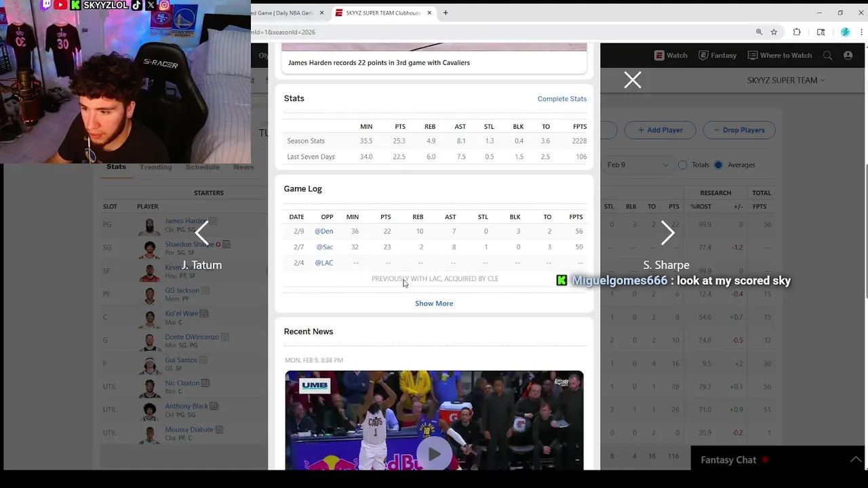Open a new browser tab
868x488 pixels.
pos(446,13)
